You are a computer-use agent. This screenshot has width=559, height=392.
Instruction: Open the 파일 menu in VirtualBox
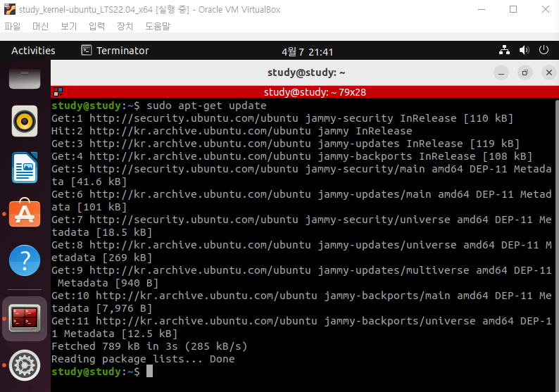[13, 26]
